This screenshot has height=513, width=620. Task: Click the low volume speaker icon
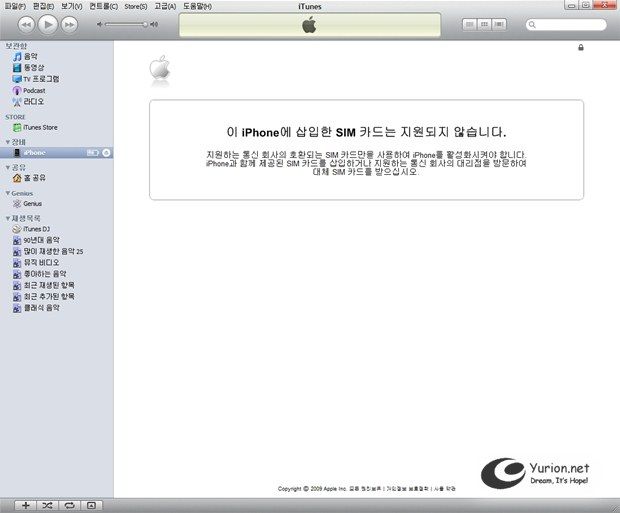pos(99,25)
